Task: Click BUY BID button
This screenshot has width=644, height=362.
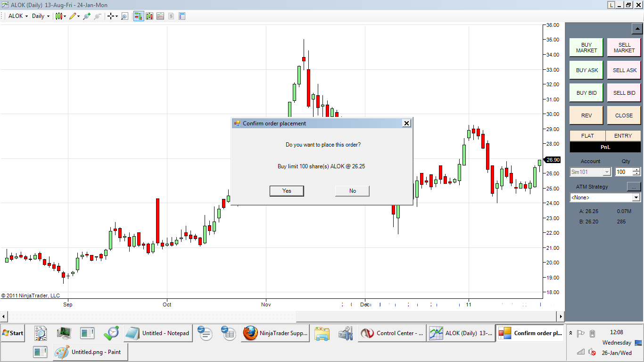Action: click(586, 93)
